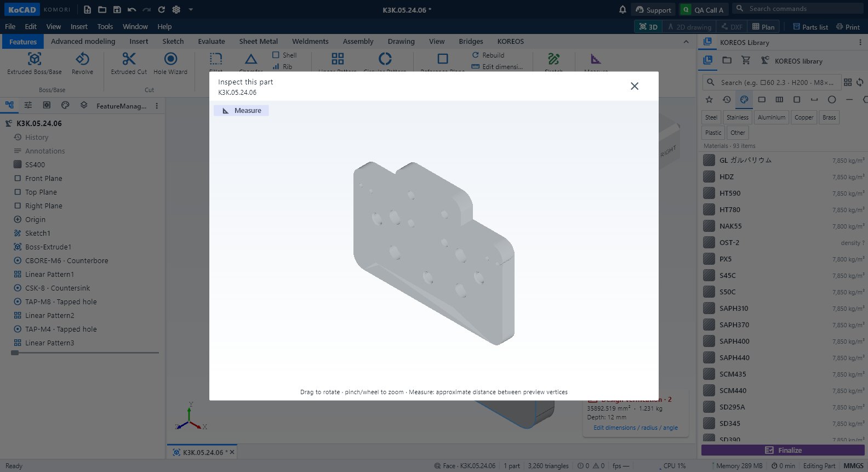Screen dimensions: 868x472
Task: Show recent items with the history clock icon
Action: [x=727, y=99]
